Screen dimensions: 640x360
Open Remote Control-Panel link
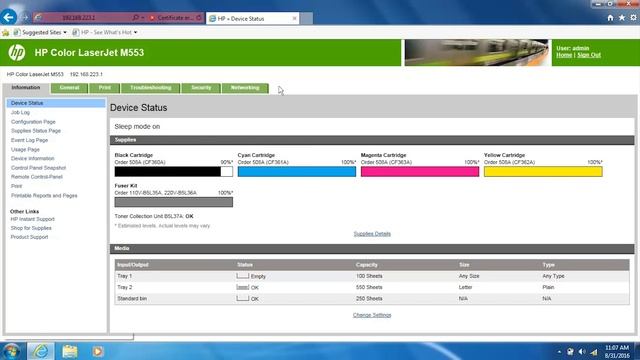coord(37,177)
